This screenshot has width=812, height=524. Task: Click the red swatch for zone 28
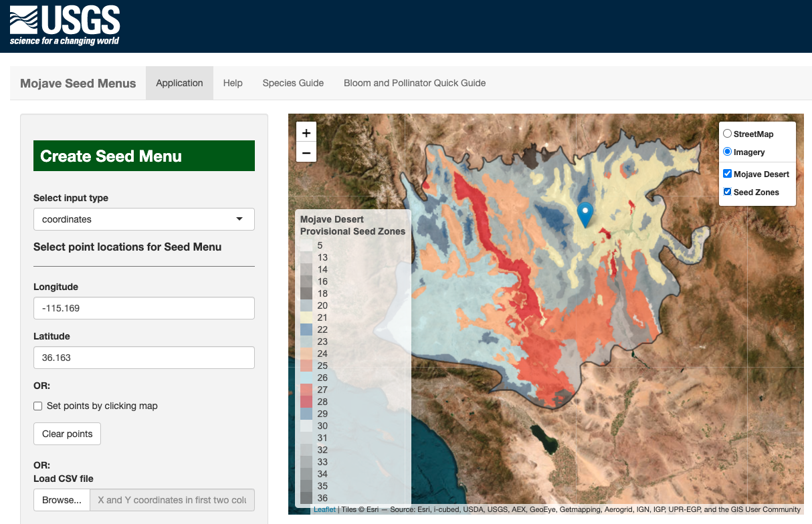[305, 402]
